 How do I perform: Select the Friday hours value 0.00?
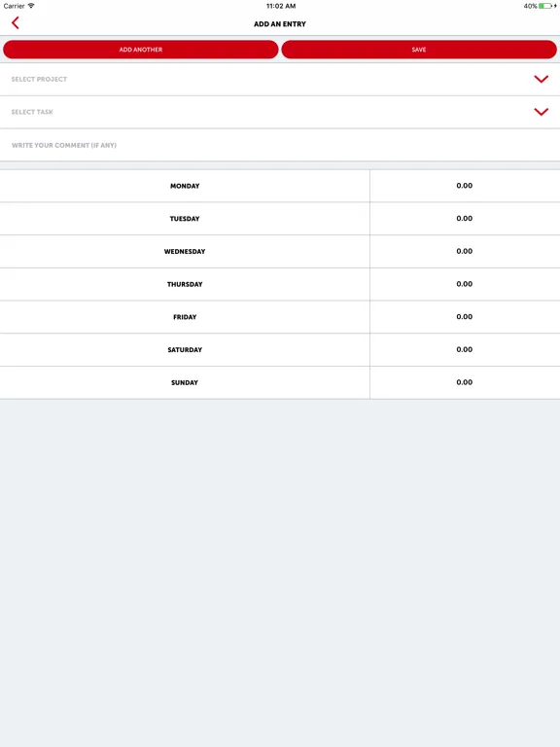point(465,317)
